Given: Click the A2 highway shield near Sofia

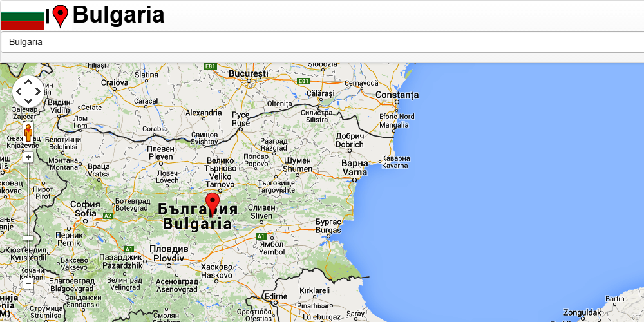Looking at the screenshot, I should (x=108, y=216).
